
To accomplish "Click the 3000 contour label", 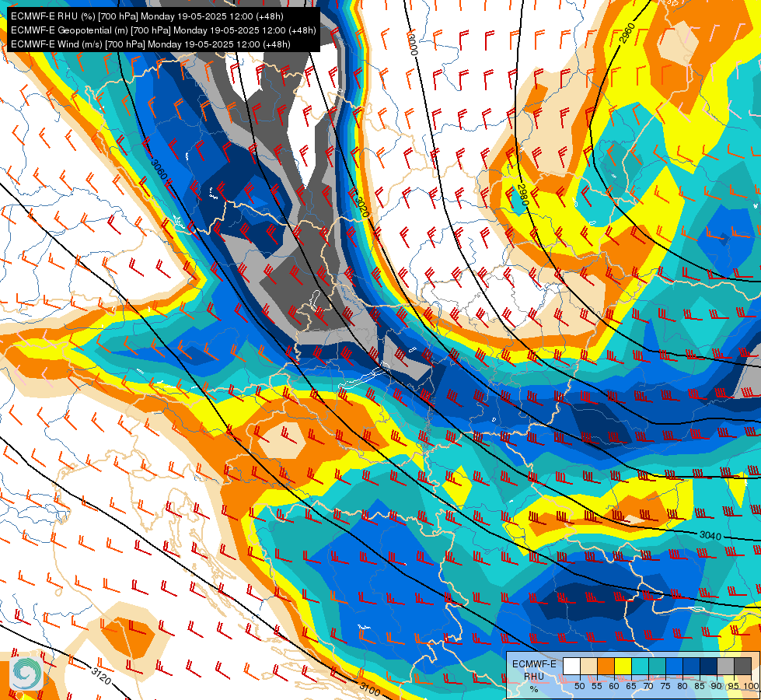I will tap(412, 44).
